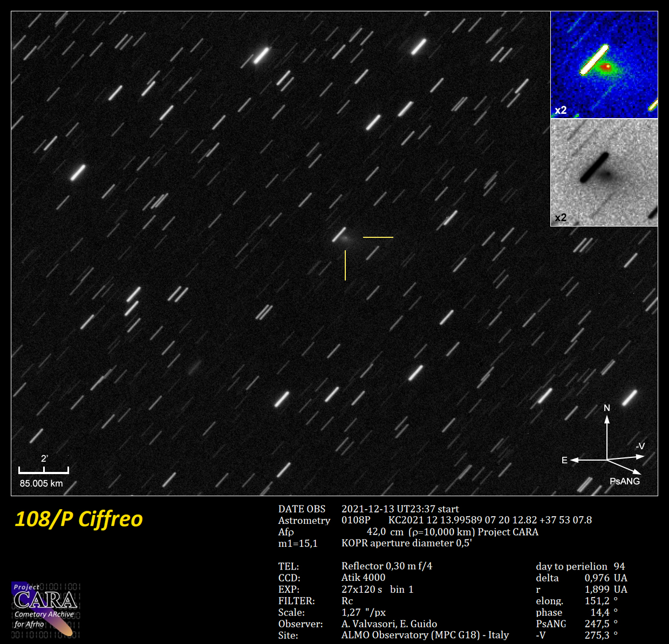The image size is (669, 644).
Task: Click the red nucleus in the false-color inset
Action: (x=606, y=67)
